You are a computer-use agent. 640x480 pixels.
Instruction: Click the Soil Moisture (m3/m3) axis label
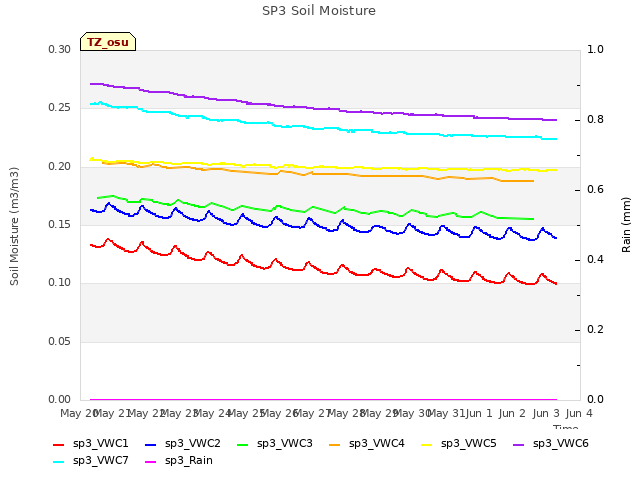tap(14, 226)
